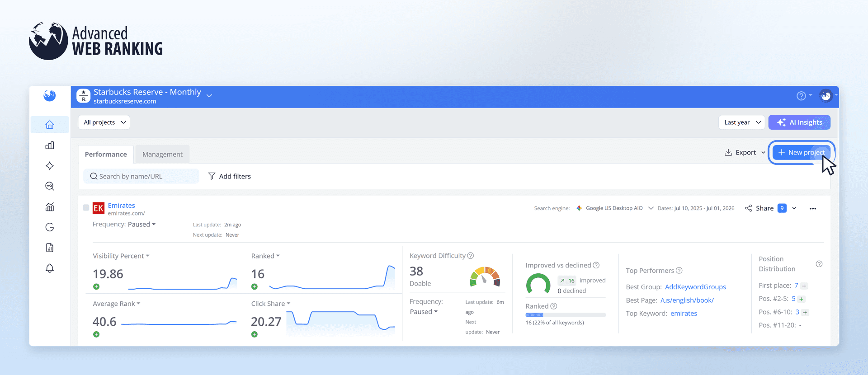Image resolution: width=868 pixels, height=375 pixels.
Task: Switch to the Management tab
Action: click(x=162, y=154)
